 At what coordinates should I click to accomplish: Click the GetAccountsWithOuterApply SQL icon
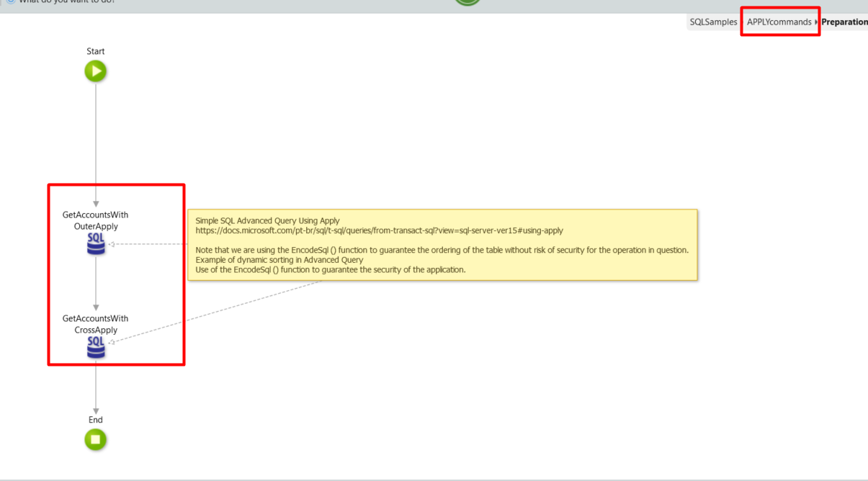[96, 244]
